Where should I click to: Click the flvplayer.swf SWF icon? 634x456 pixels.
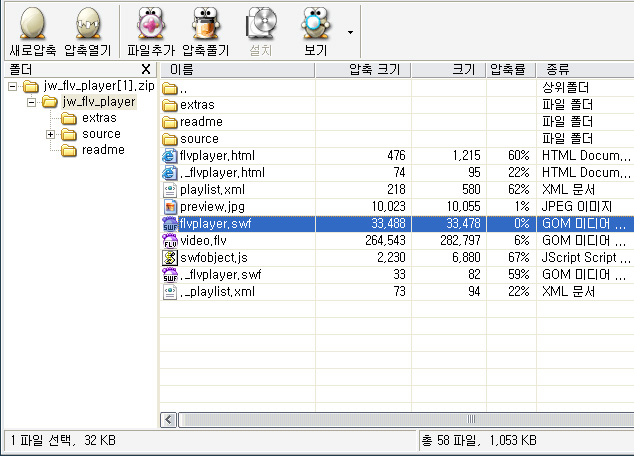point(170,224)
